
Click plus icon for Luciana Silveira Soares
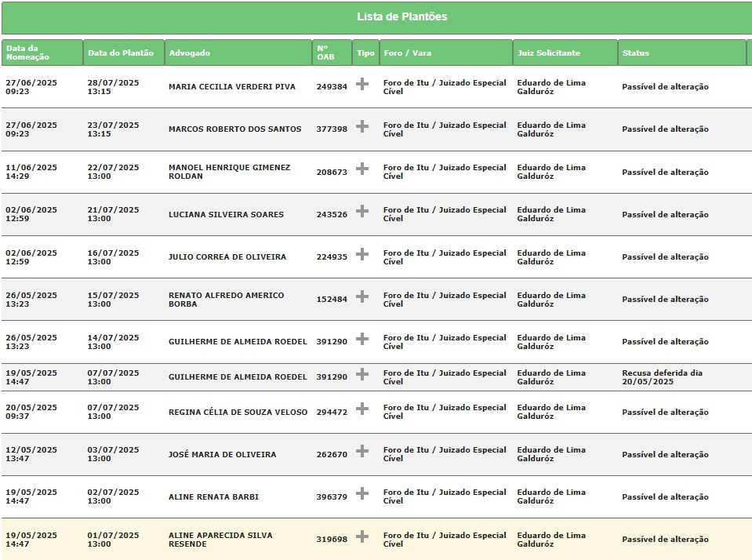[362, 211]
